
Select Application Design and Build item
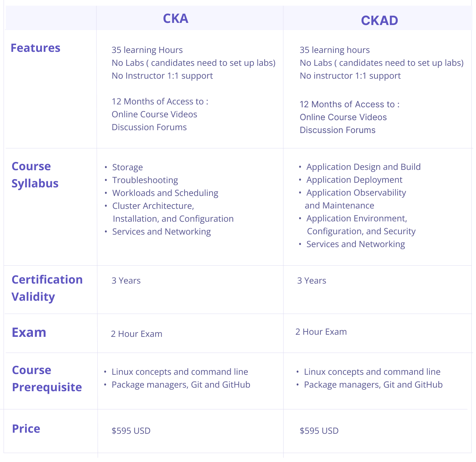[x=363, y=167]
